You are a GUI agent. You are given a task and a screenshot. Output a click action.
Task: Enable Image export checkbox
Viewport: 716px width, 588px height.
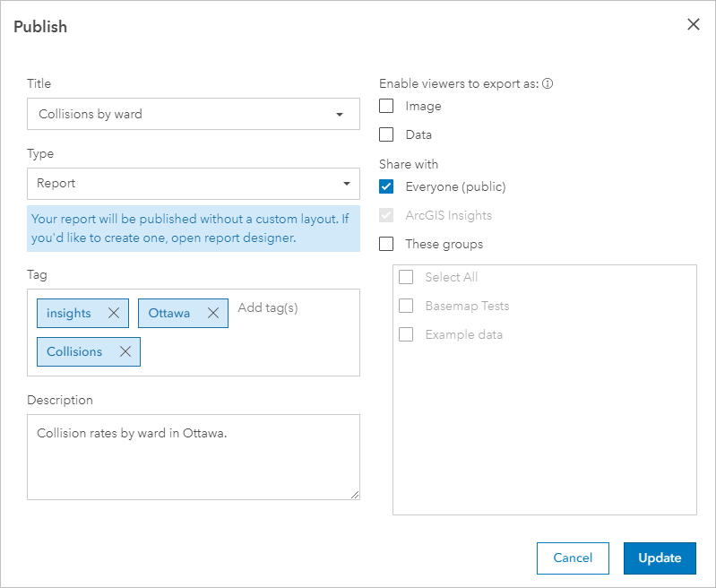(387, 107)
